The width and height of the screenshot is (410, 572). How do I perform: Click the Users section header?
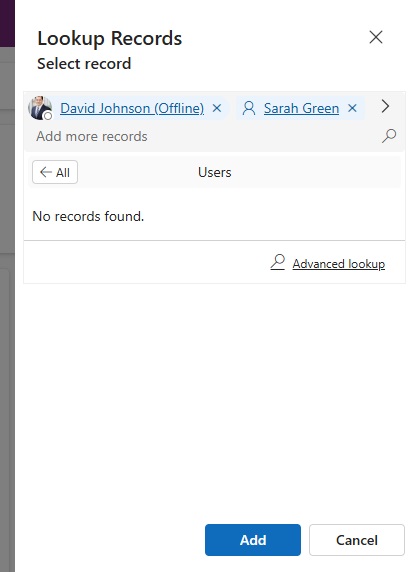click(214, 172)
